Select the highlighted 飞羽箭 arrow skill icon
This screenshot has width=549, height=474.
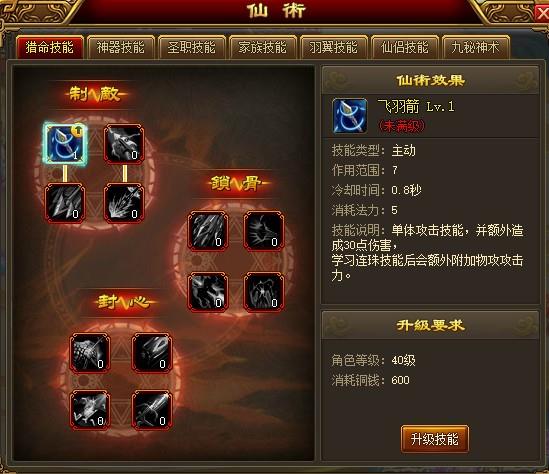(x=65, y=144)
